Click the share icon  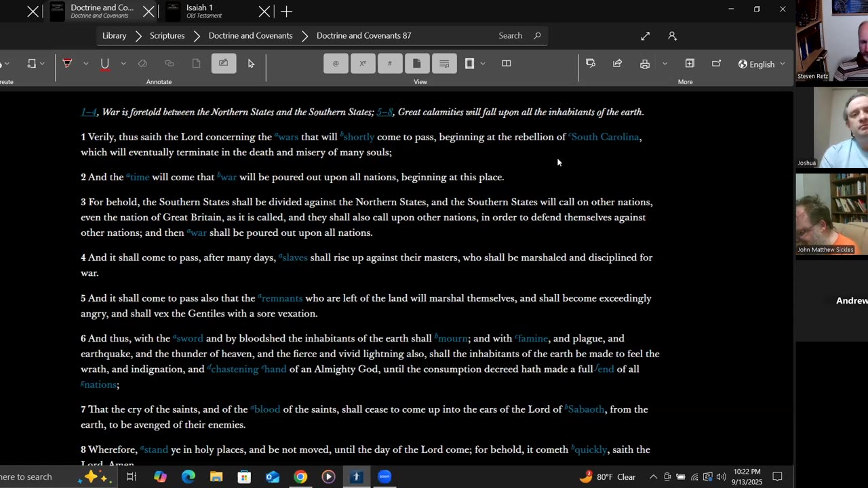click(x=617, y=64)
